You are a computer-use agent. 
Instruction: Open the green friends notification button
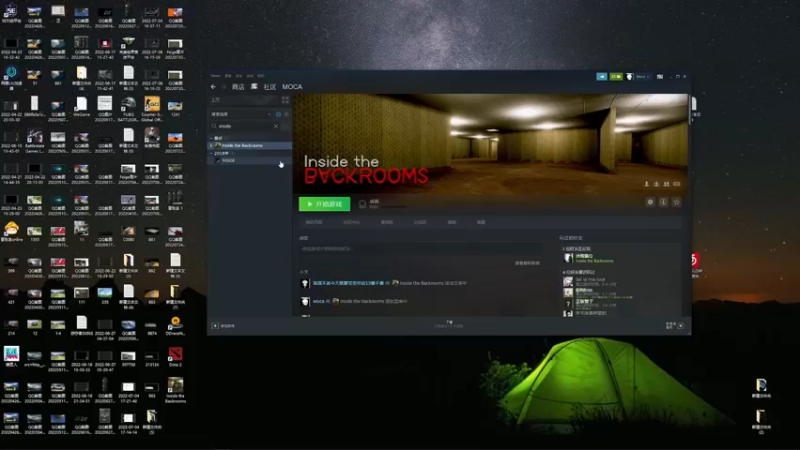pos(616,77)
